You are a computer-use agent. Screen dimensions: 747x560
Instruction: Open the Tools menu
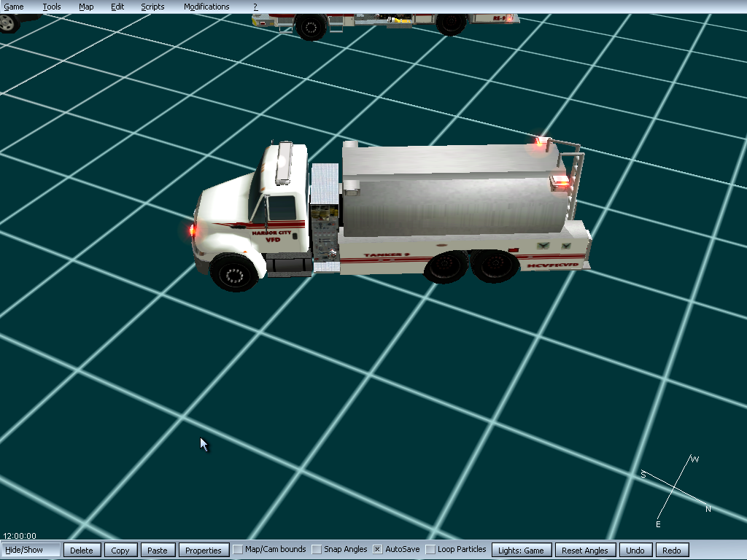tap(52, 7)
